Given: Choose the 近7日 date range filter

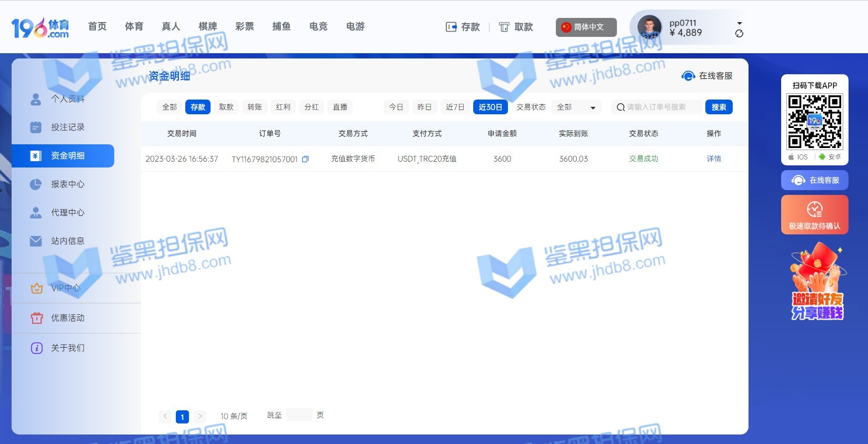Looking at the screenshot, I should (455, 107).
